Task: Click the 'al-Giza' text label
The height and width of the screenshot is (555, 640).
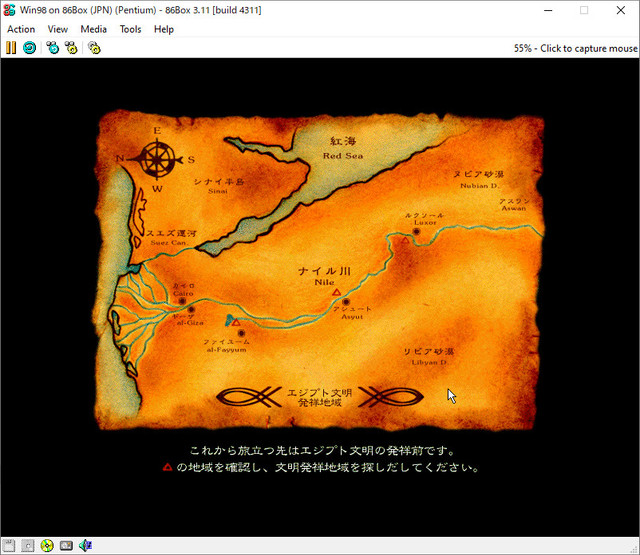Action: (190, 323)
